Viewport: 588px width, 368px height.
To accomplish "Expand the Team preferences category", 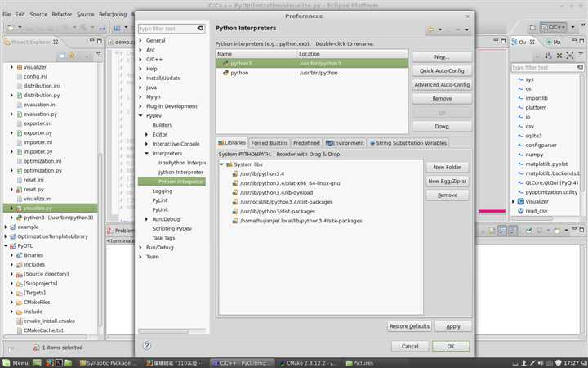I will [x=140, y=257].
